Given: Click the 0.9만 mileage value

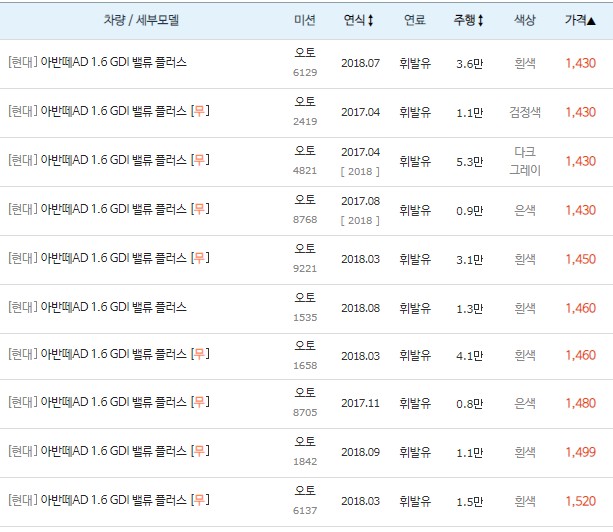Looking at the screenshot, I should coord(470,211).
